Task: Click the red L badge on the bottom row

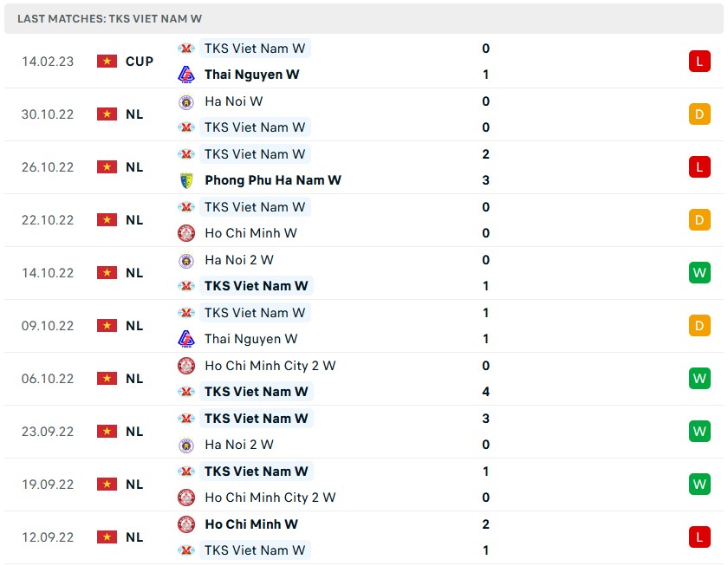Action: 699,537
